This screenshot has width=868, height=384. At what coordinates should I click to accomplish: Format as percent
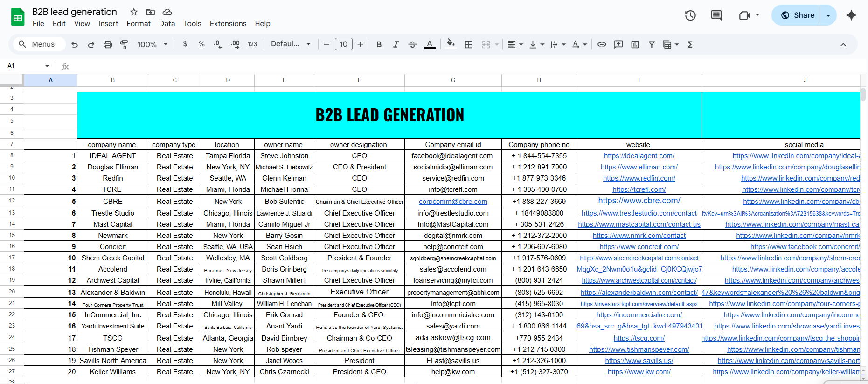click(201, 44)
